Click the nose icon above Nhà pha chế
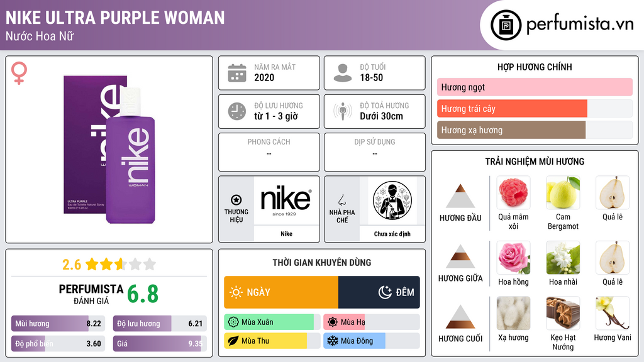Screen dimensions: 644x362 tap(341, 200)
